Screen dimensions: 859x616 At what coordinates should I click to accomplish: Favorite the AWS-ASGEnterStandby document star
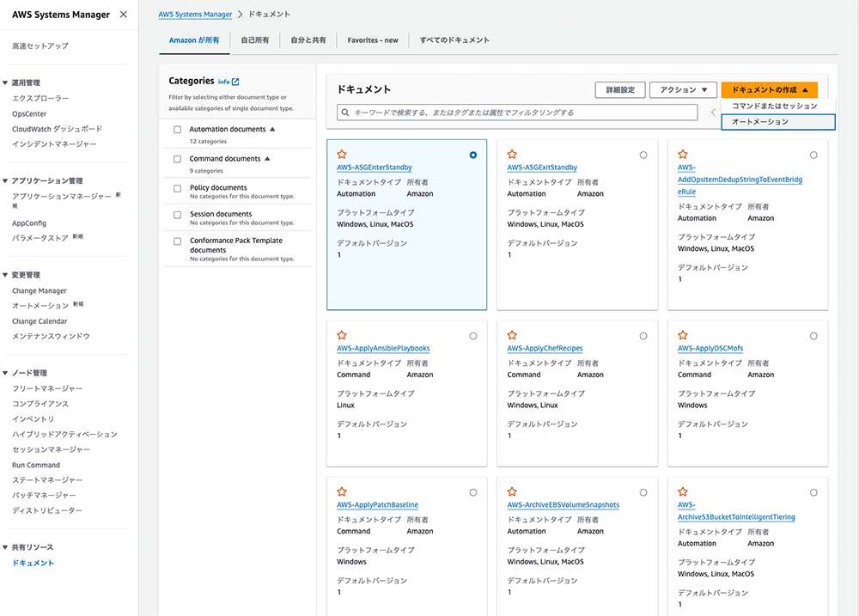click(342, 154)
